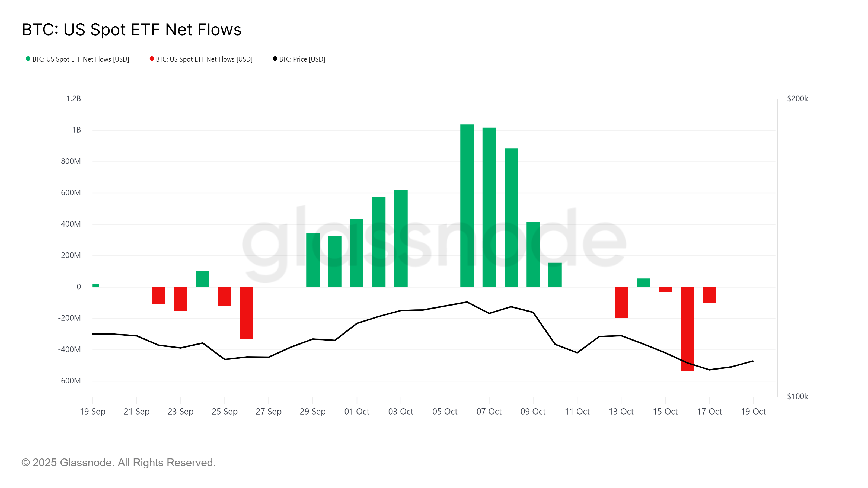This screenshot has height=488, width=868.
Task: Select the small green bar at 24 Sep
Action: [x=203, y=279]
